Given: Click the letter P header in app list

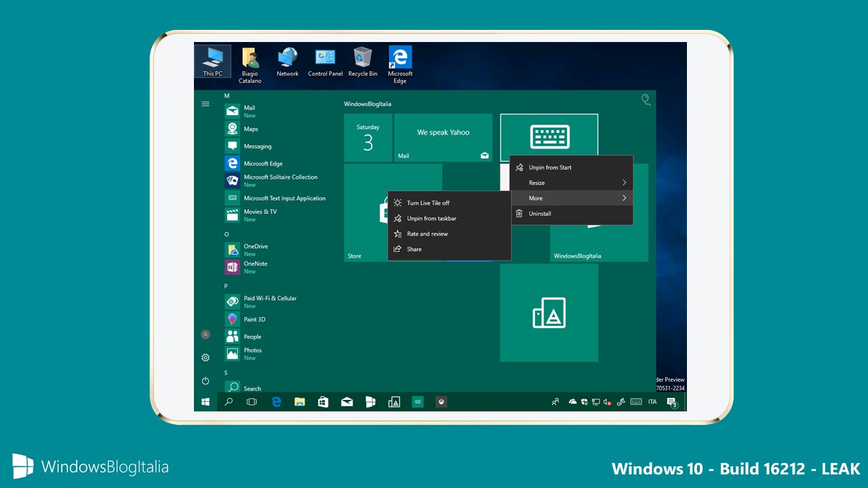Looking at the screenshot, I should (x=226, y=286).
